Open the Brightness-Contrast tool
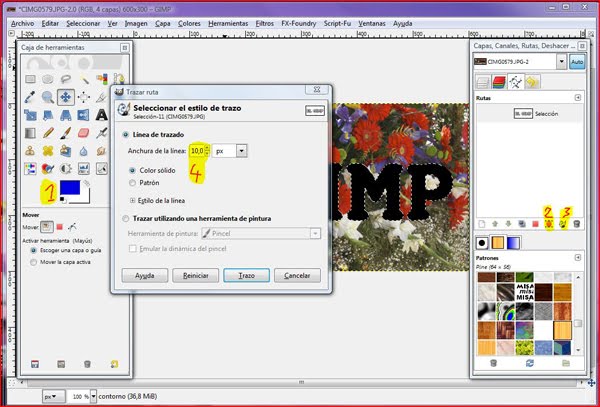The width and height of the screenshot is (600, 407). (x=65, y=169)
